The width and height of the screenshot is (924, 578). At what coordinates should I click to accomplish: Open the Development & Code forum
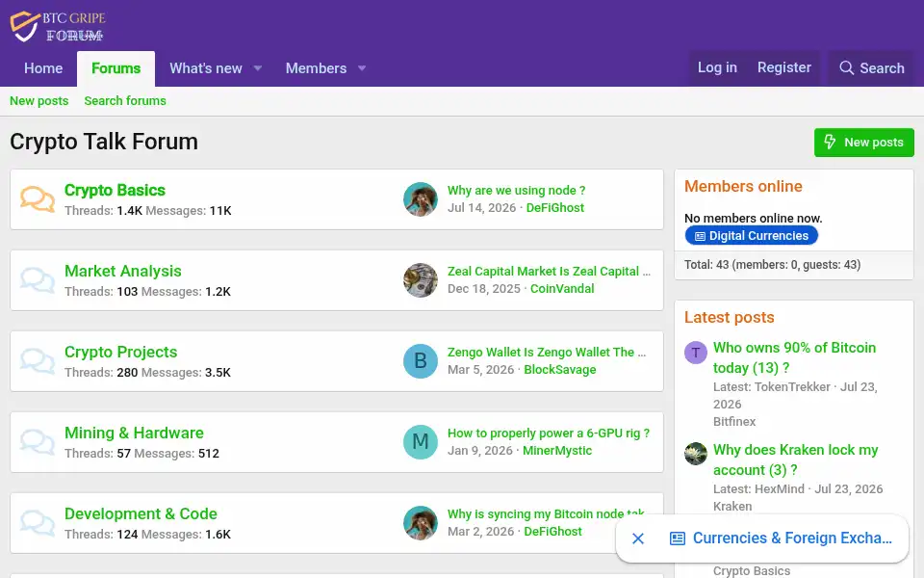(141, 513)
